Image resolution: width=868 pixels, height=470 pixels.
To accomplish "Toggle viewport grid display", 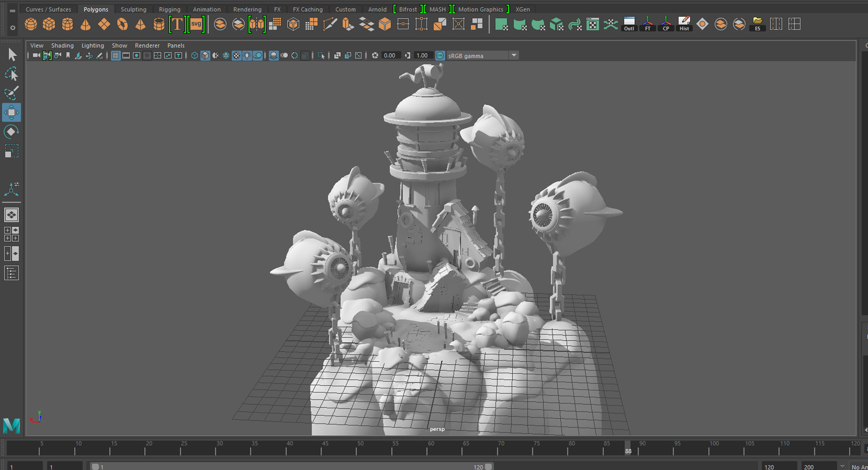I will coord(116,56).
